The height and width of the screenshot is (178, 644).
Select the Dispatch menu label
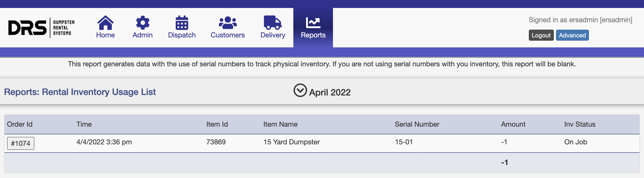182,35
